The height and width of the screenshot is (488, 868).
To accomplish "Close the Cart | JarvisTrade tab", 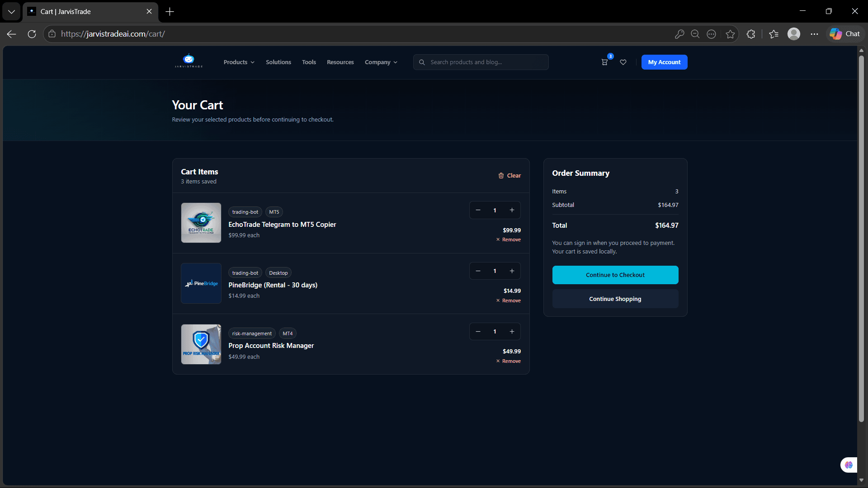I will click(149, 11).
